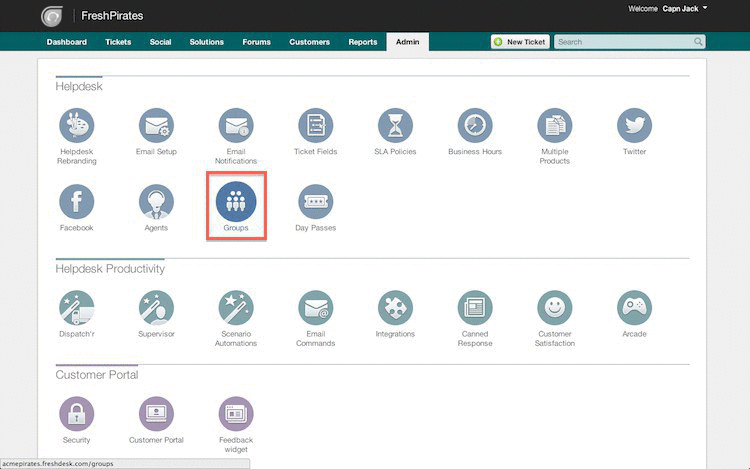Open the Facebook settings icon
This screenshot has width=750, height=469.
[x=77, y=202]
